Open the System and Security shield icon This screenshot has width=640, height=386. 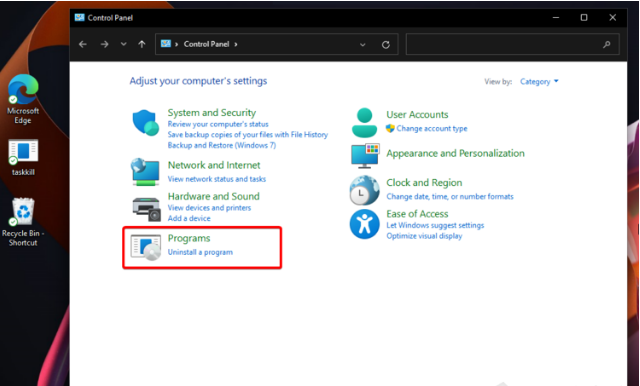pyautogui.click(x=146, y=122)
